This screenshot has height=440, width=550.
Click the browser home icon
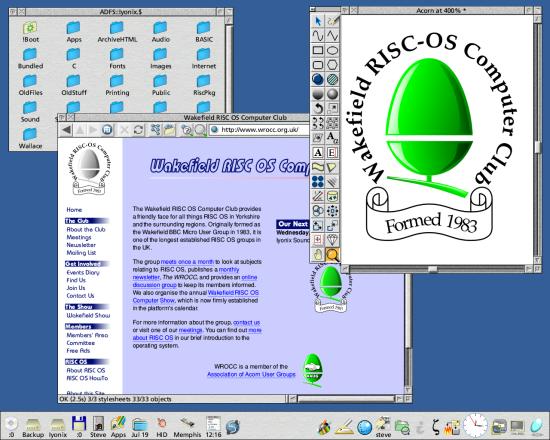coord(107,130)
